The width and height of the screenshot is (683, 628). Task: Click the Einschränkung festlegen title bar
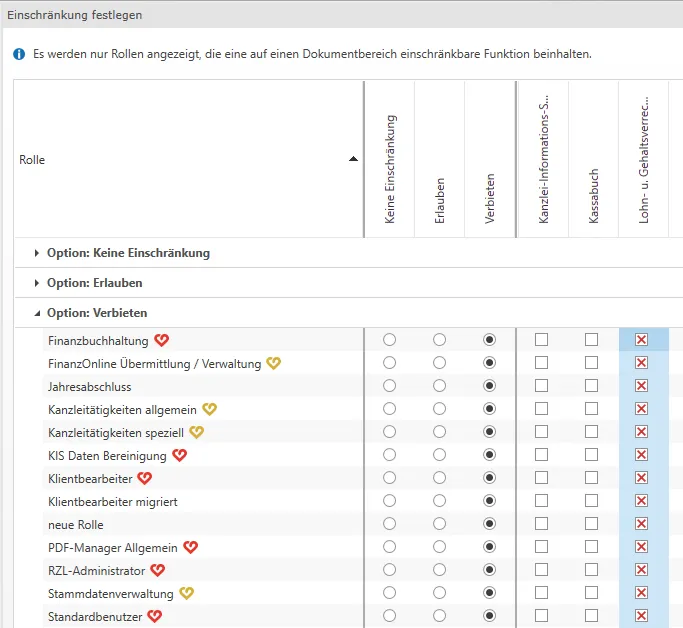pos(343,15)
